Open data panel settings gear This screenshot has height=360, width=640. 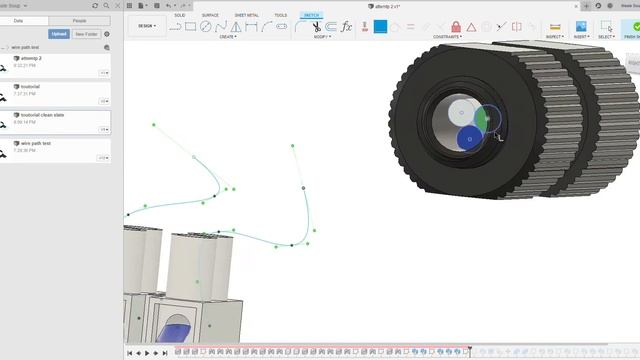pyautogui.click(x=107, y=34)
